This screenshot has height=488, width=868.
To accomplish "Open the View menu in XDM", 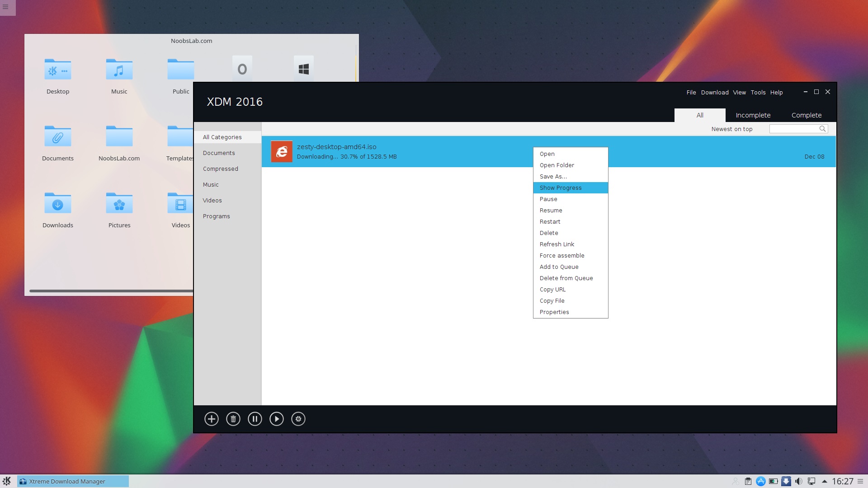I will point(740,92).
